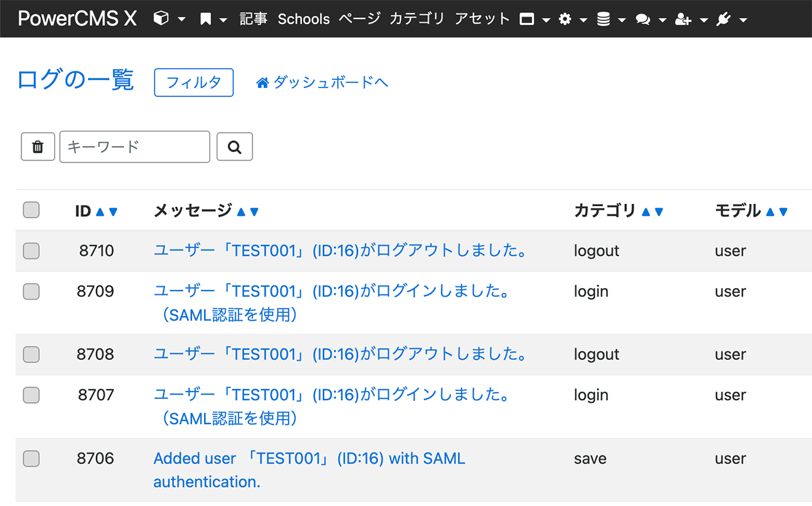Sort ID column ascending with up arrow
The height and width of the screenshot is (506, 812).
(x=100, y=212)
